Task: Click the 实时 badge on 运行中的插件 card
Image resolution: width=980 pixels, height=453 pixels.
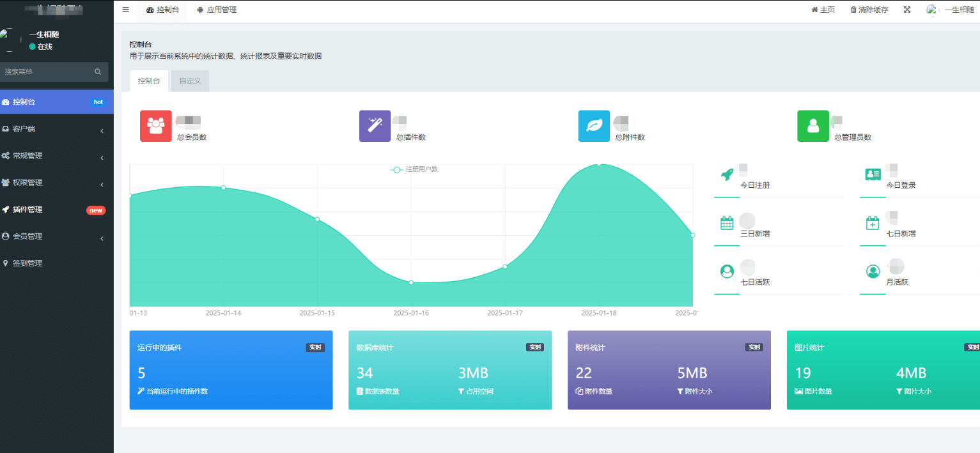Action: coord(315,348)
